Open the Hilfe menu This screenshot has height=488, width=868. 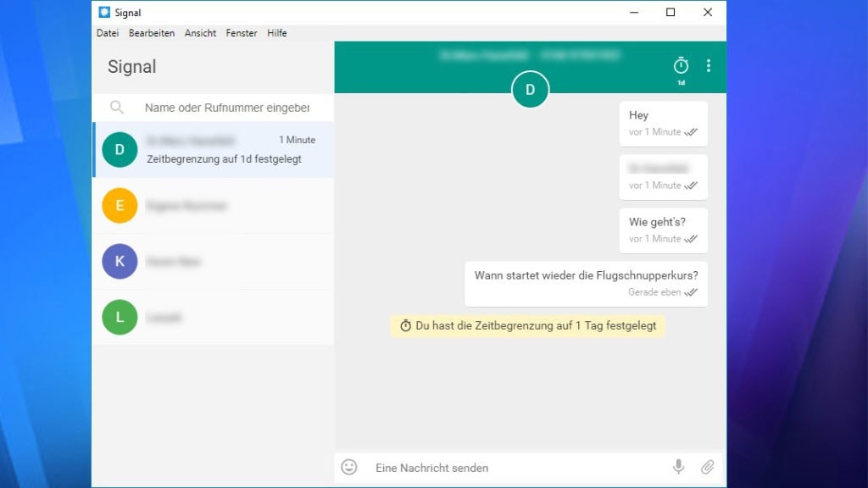[277, 33]
